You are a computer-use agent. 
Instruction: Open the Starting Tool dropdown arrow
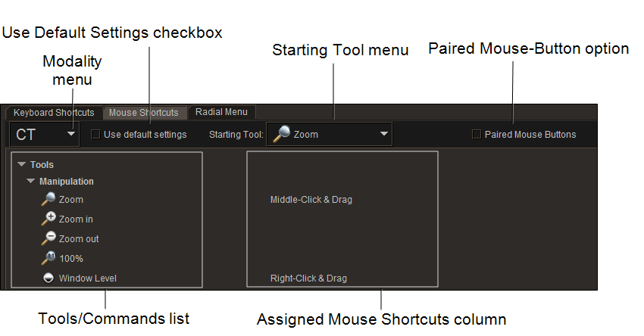[384, 135]
